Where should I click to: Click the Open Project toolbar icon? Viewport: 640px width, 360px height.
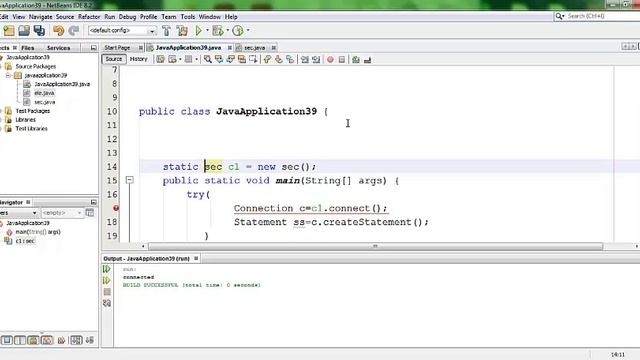(x=24, y=31)
